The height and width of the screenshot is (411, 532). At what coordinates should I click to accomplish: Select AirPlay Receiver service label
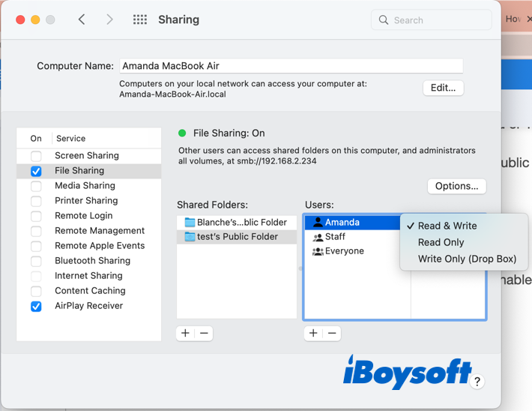pos(89,306)
